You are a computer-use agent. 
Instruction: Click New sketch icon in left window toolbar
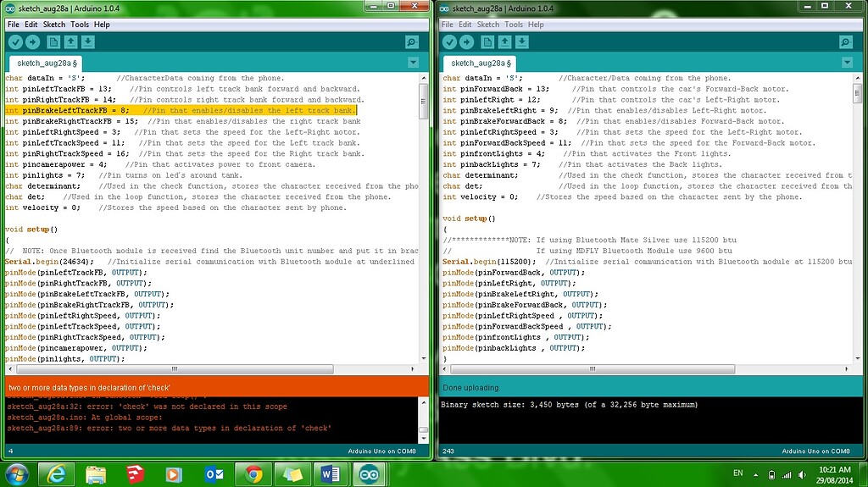coord(53,42)
